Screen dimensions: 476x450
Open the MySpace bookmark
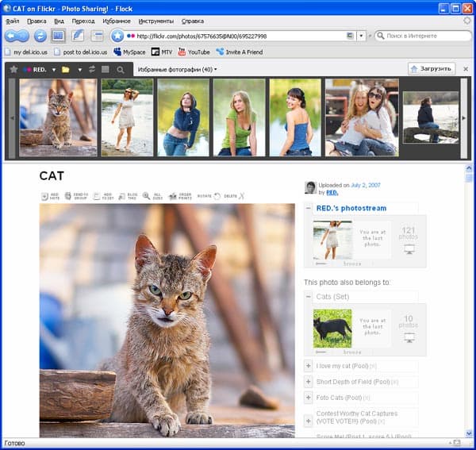point(129,52)
